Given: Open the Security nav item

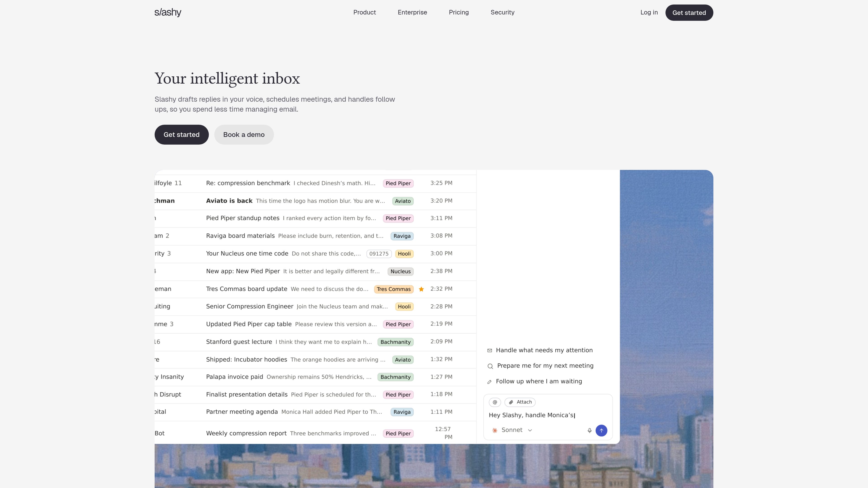Looking at the screenshot, I should pyautogui.click(x=502, y=12).
